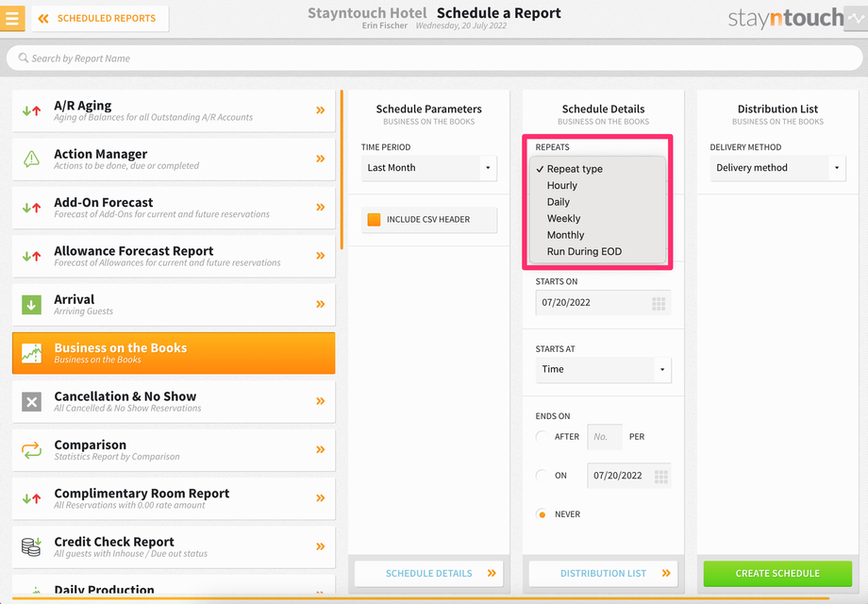Click the Schedule Details button
The width and height of the screenshot is (868, 604).
pyautogui.click(x=429, y=574)
